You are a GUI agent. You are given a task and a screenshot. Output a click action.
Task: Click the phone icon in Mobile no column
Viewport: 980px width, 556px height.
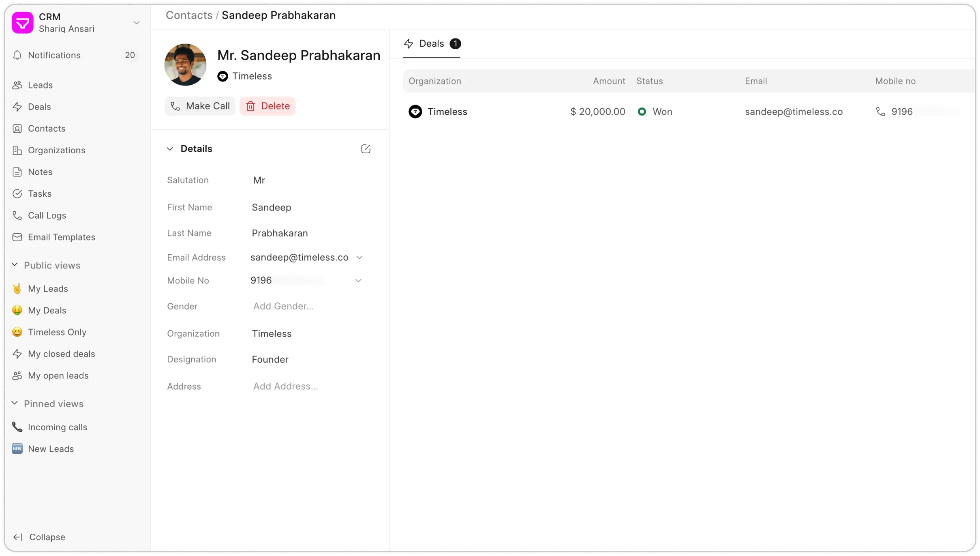click(x=880, y=112)
